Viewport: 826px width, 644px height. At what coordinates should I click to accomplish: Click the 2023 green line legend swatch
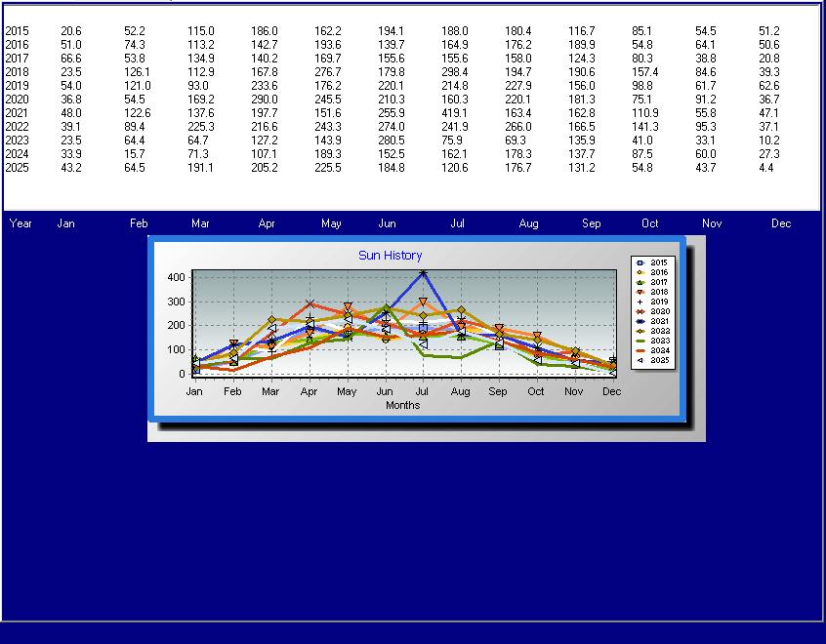pyautogui.click(x=640, y=341)
